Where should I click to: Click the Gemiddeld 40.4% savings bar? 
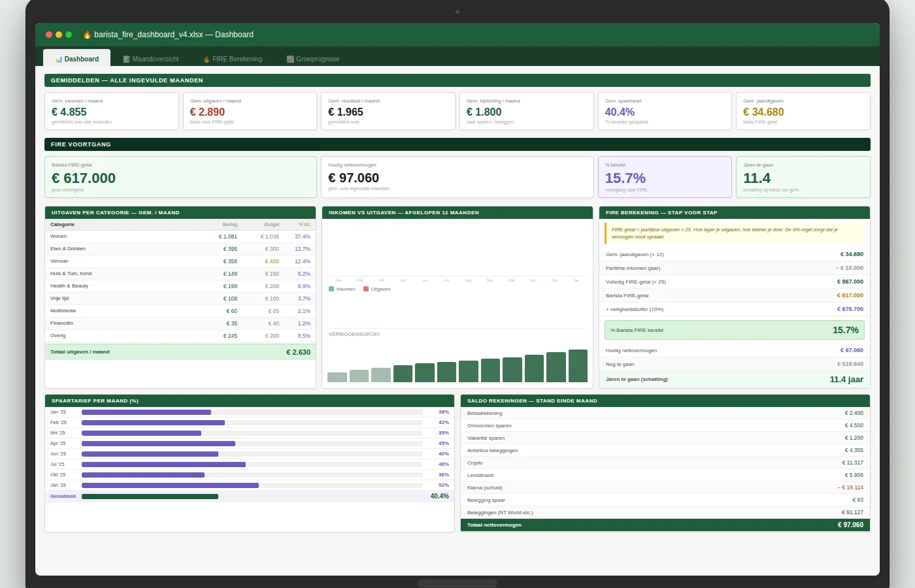pos(150,497)
